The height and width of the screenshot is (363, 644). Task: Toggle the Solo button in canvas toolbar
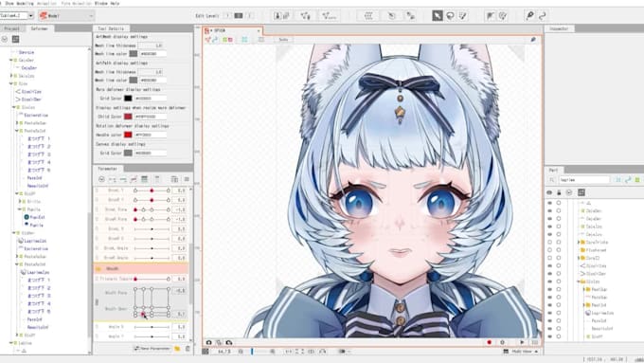click(283, 40)
